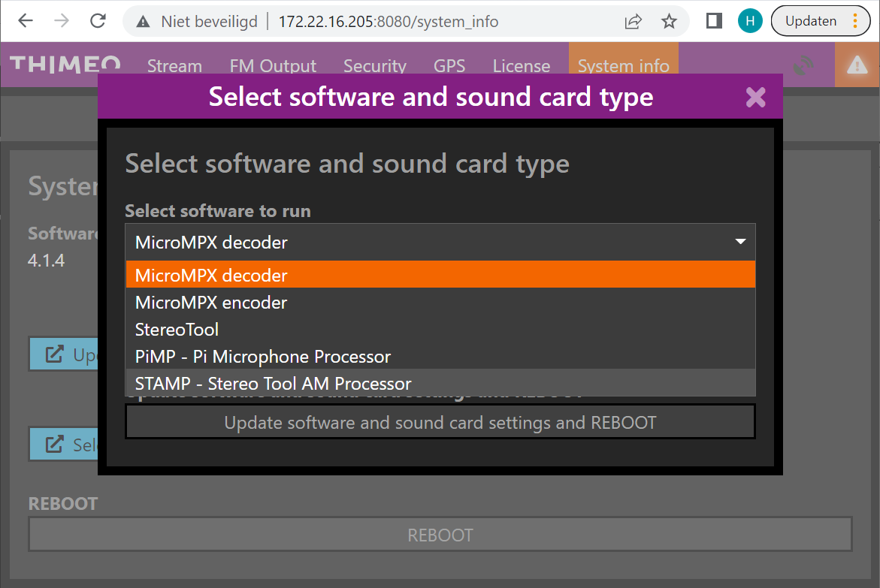
Task: Click the address bar URL
Action: click(x=389, y=21)
